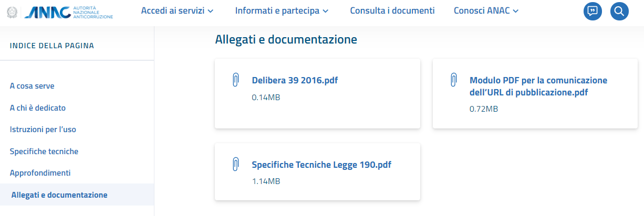
Task: Expand the Informati e partecipa menu
Action: 282,10
